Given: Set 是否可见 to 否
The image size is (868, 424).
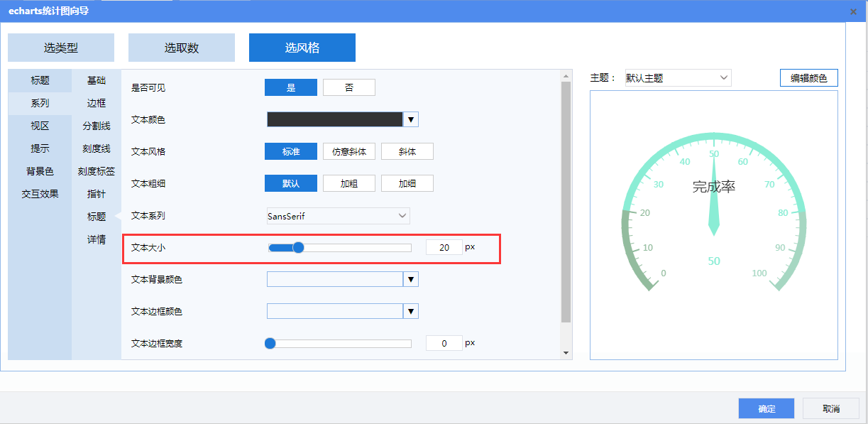Looking at the screenshot, I should [x=348, y=87].
